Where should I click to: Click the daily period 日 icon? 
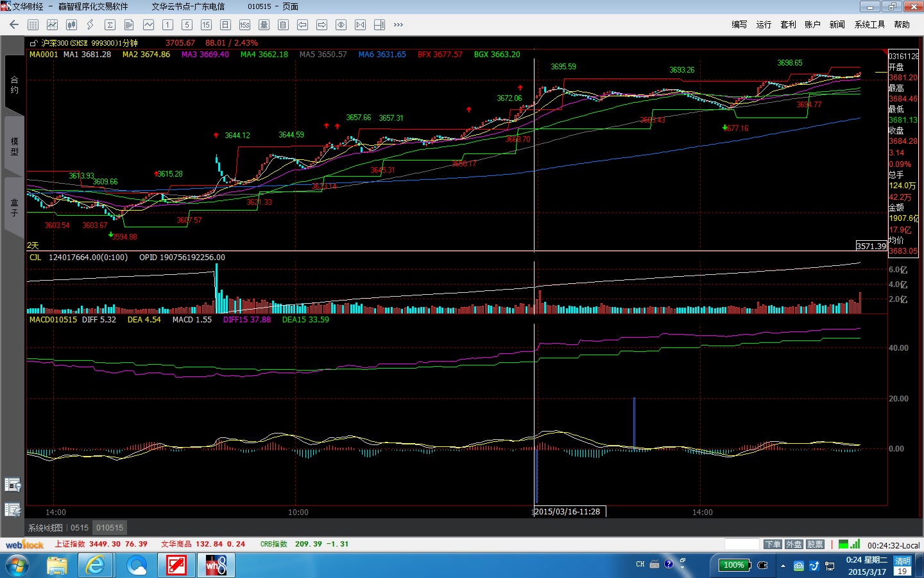tap(225, 24)
